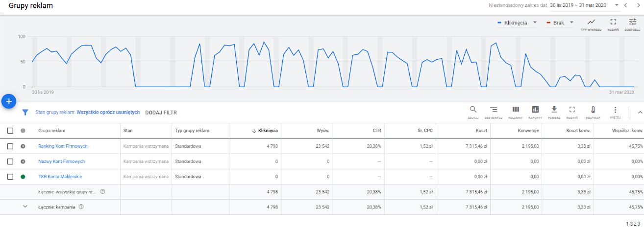Screen dimensions: 644x232
Task: Open the Brak metric dropdown
Action: (x=561, y=23)
